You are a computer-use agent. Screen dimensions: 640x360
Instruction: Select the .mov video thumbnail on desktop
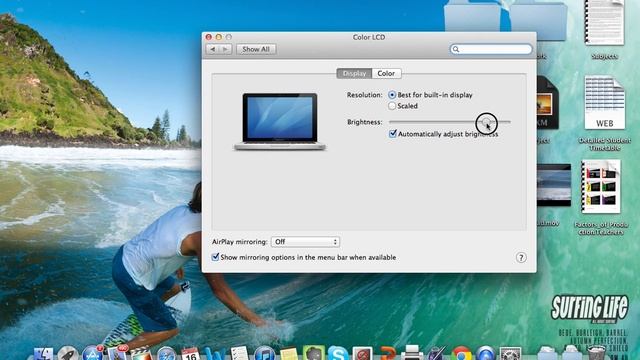pyautogui.click(x=554, y=185)
